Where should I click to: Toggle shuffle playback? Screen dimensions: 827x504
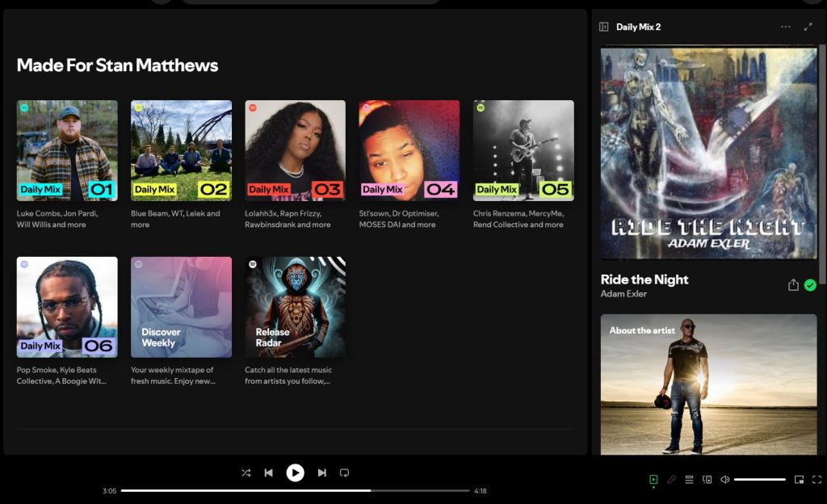[x=246, y=472]
